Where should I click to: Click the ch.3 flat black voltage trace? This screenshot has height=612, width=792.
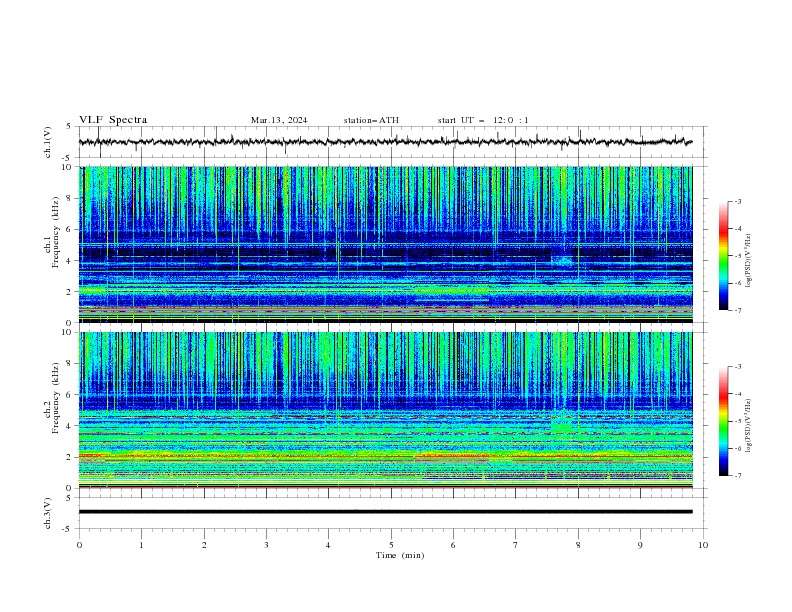(x=385, y=512)
